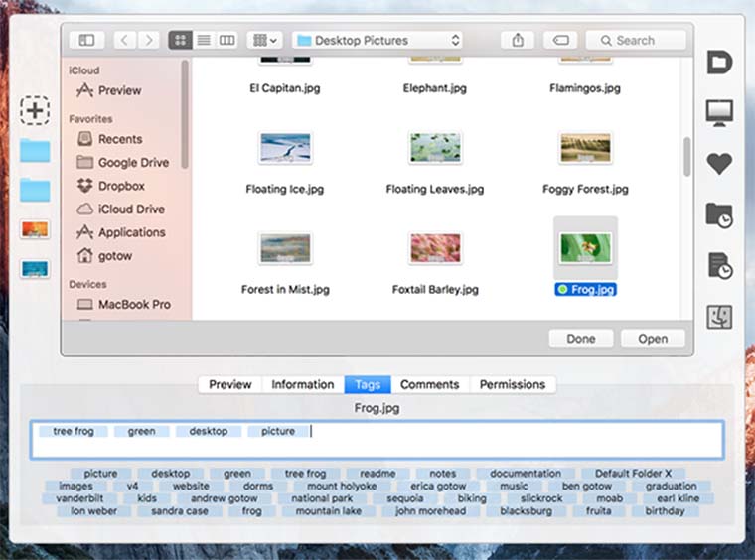Switch to the Comments tab
This screenshot has height=560, width=755.
click(430, 385)
